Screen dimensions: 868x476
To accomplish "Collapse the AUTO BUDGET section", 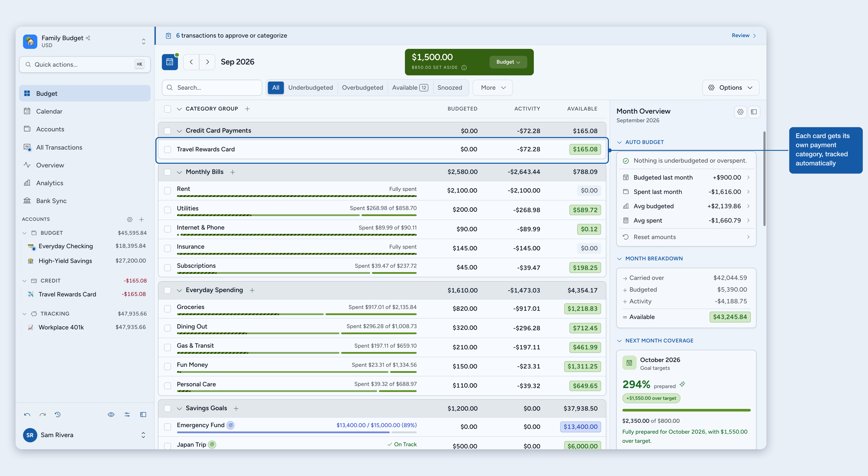I will [619, 142].
